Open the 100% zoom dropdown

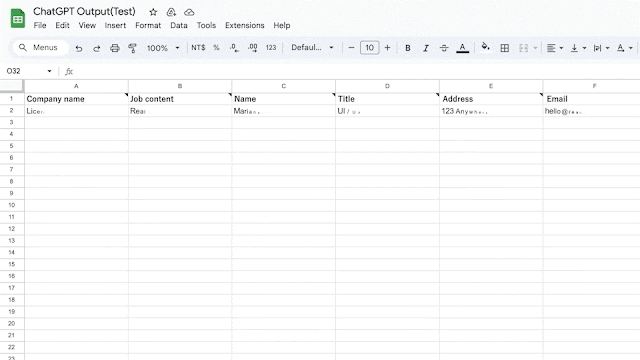pos(163,48)
